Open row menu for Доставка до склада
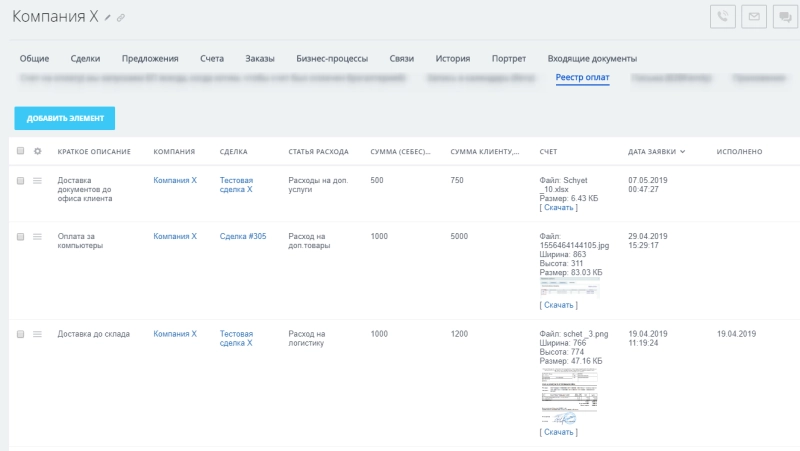 38,334
